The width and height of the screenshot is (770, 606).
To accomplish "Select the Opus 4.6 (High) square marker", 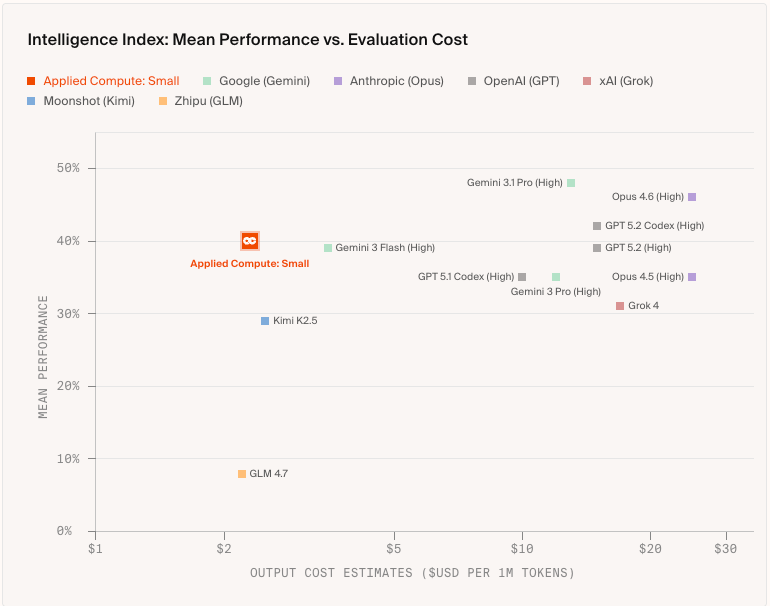I will [x=692, y=197].
